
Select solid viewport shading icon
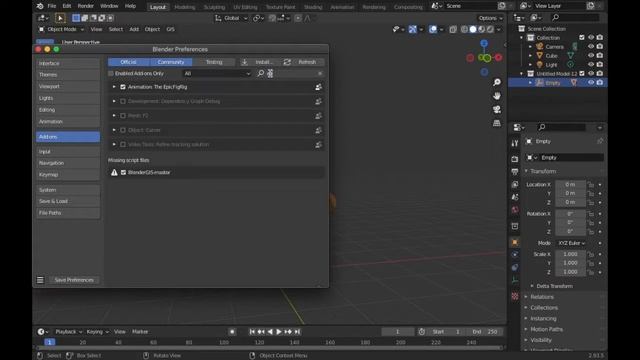tap(473, 29)
